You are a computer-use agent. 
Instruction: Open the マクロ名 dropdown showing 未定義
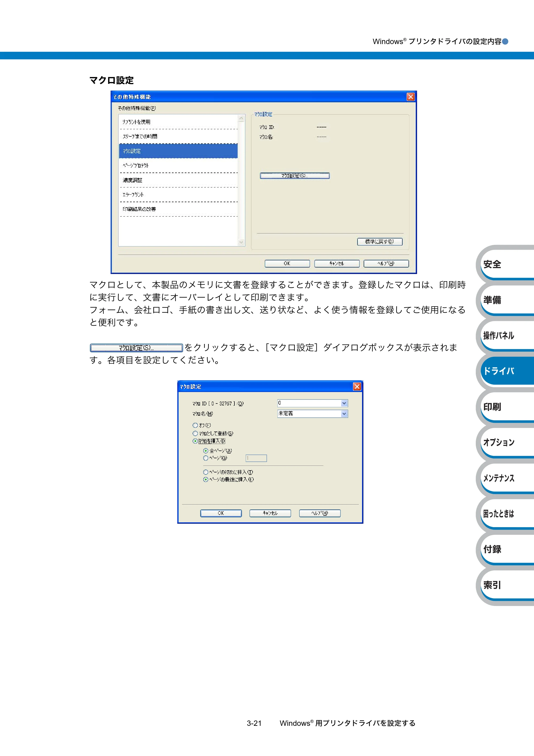point(344,414)
